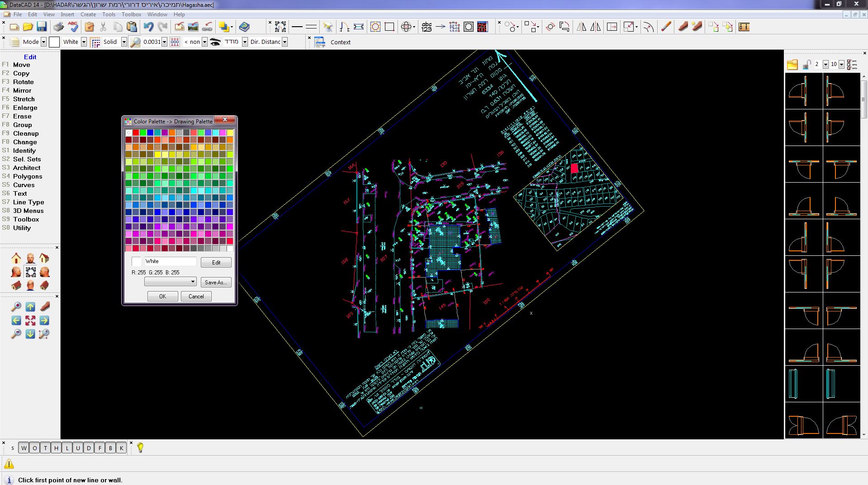Click the yellow light bulb icon
This screenshot has width=868, height=485.
140,447
